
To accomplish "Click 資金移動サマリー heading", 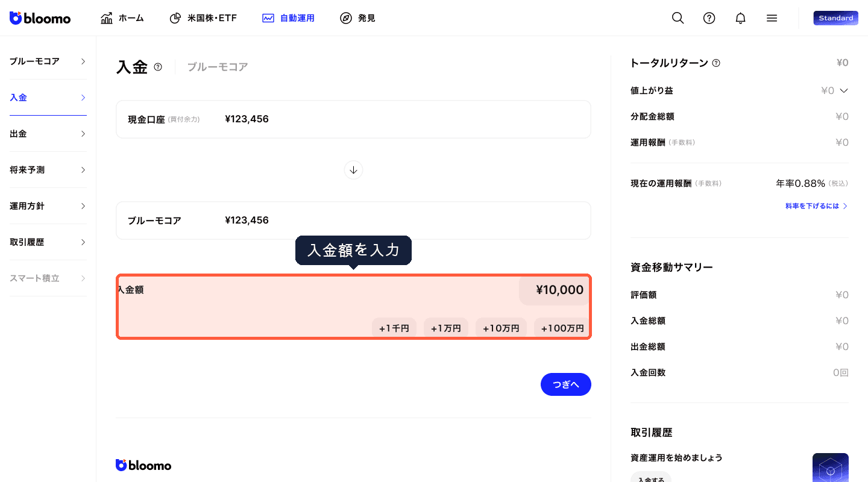I will pos(671,267).
